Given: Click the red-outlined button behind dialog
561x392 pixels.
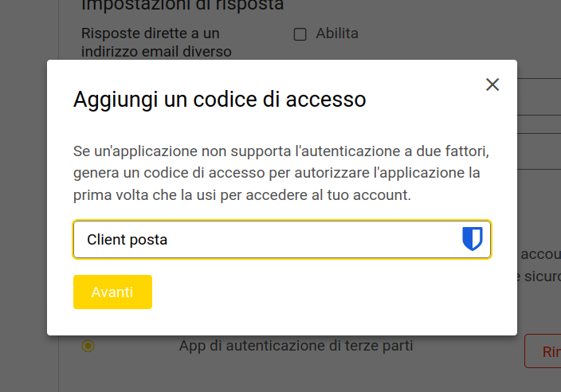Looking at the screenshot, I should click(543, 351).
